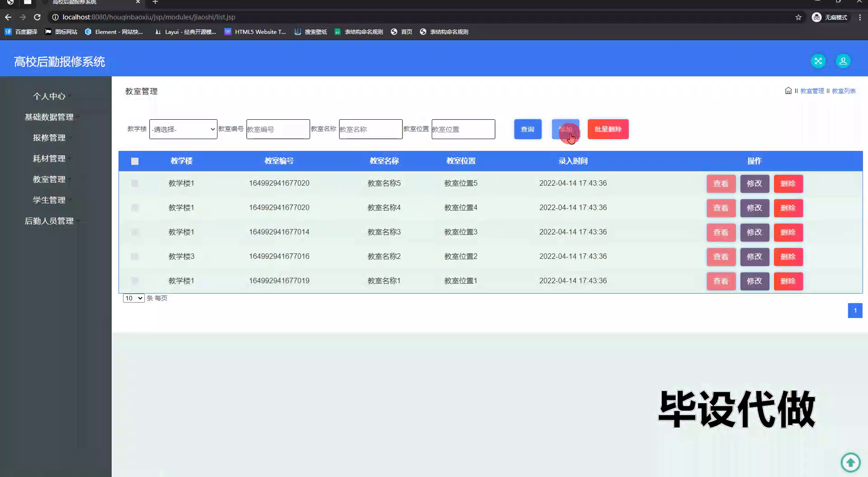Click the fullscreen toggle icon in header
Screen dimensions: 868x477
pyautogui.click(x=818, y=61)
